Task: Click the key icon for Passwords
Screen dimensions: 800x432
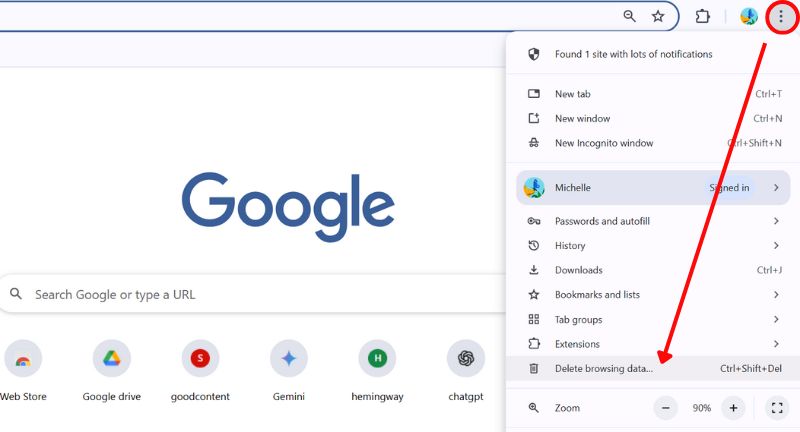Action: (x=534, y=221)
